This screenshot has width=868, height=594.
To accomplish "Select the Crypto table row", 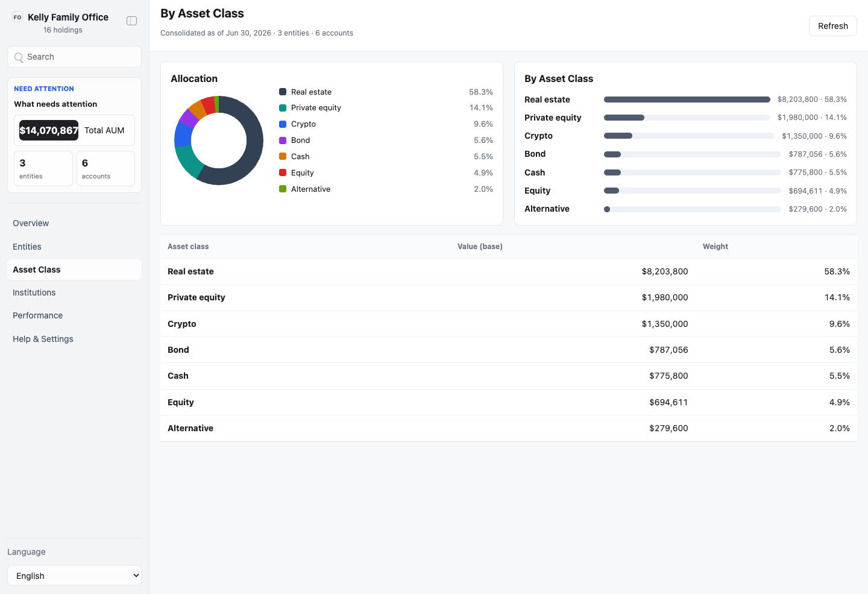I will pyautogui.click(x=508, y=324).
